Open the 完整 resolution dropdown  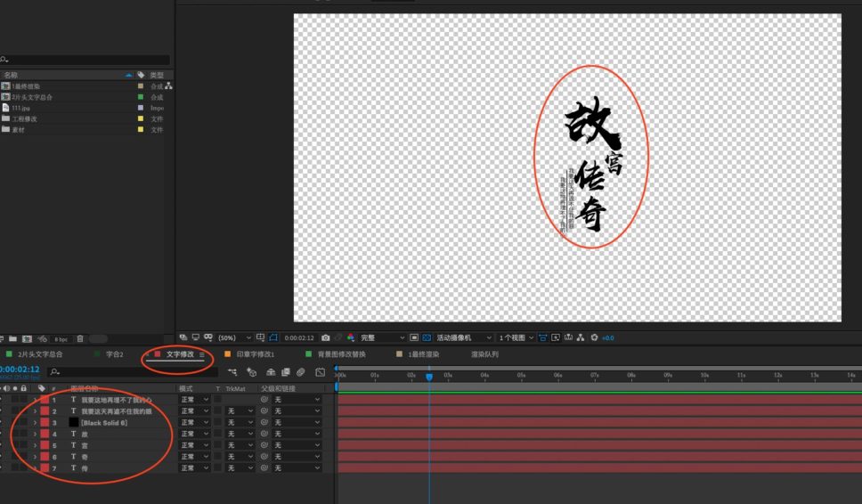point(383,337)
